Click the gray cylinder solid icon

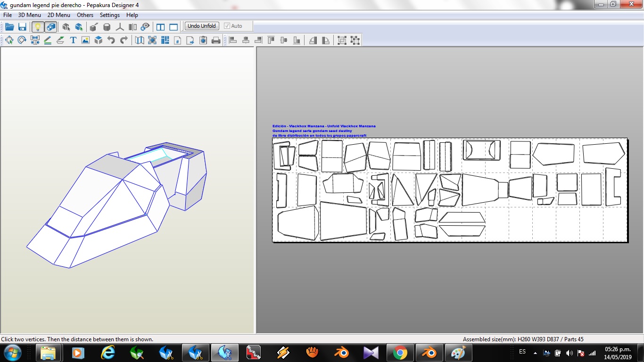click(107, 26)
